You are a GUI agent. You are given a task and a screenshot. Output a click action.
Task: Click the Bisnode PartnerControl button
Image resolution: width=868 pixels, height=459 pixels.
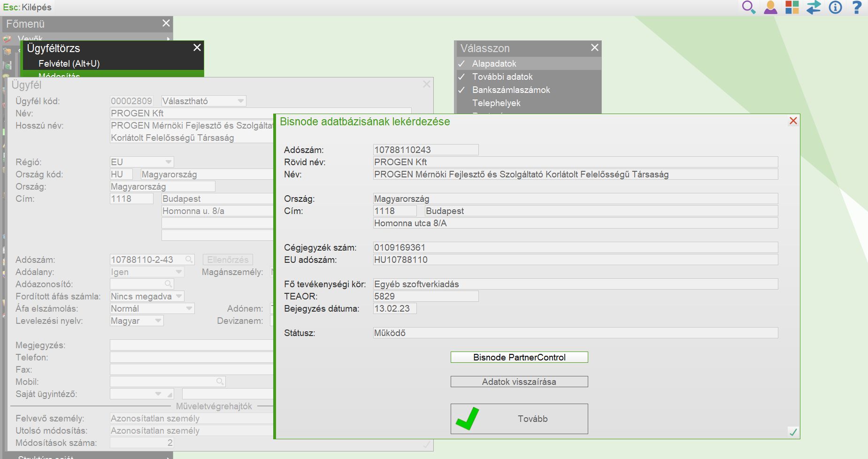[x=519, y=357]
